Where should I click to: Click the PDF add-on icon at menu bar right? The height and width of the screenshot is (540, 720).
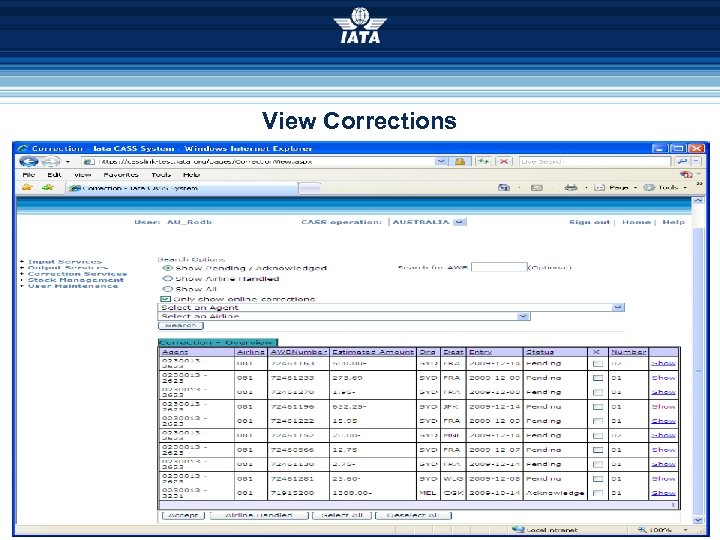coord(686,174)
